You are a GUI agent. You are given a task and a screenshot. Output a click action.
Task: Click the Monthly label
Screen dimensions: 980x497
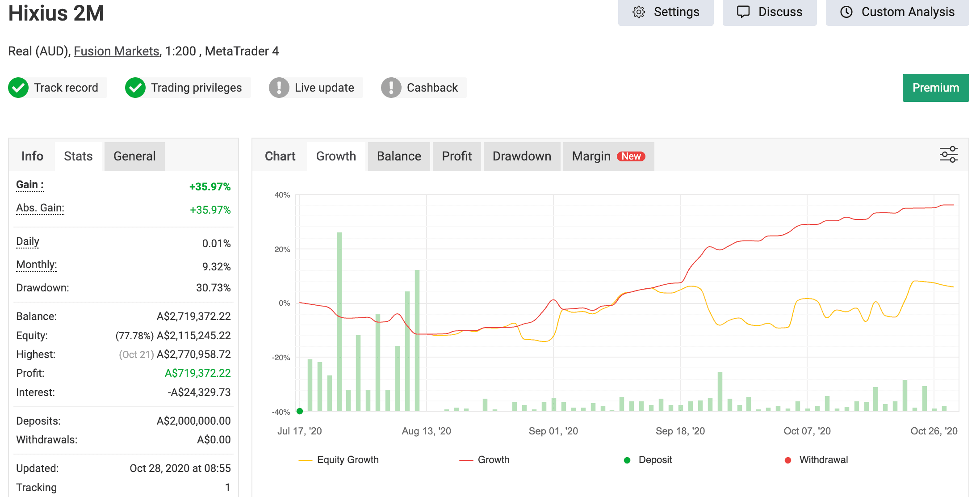point(37,265)
